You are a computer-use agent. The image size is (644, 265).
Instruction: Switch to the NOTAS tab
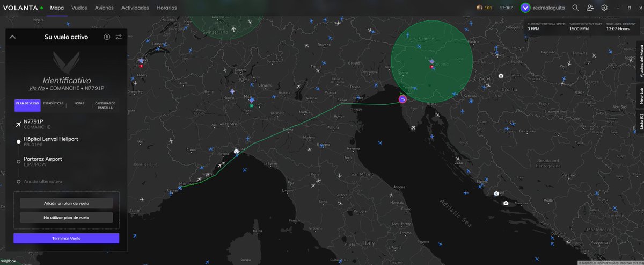coord(79,103)
